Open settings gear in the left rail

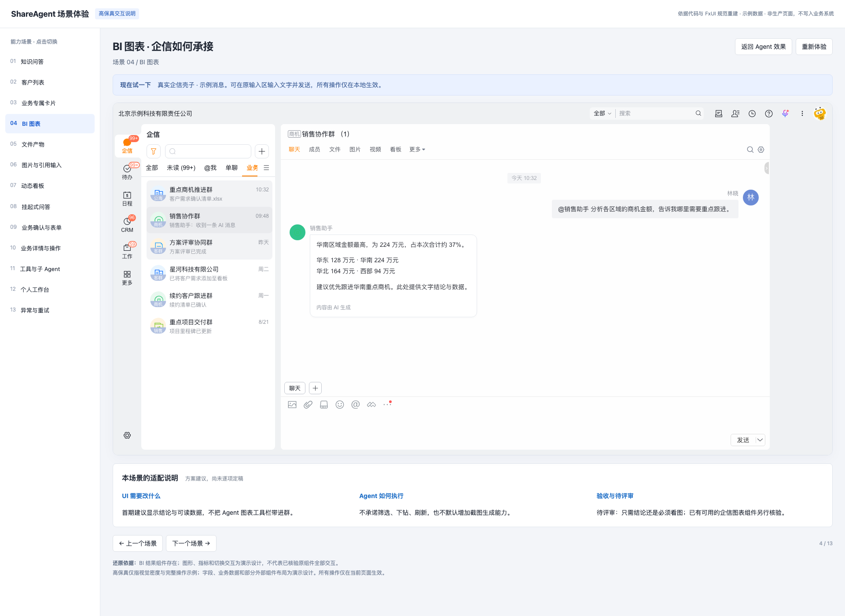(x=127, y=435)
